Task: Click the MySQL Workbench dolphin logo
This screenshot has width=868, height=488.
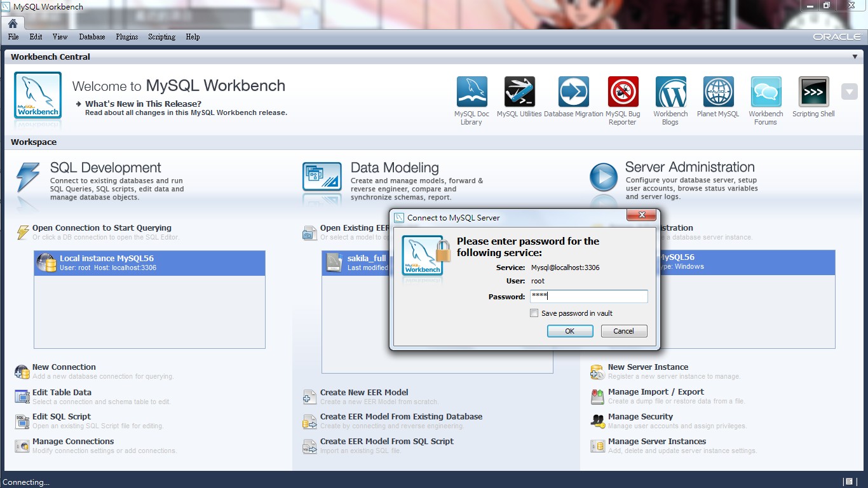Action: [38, 95]
